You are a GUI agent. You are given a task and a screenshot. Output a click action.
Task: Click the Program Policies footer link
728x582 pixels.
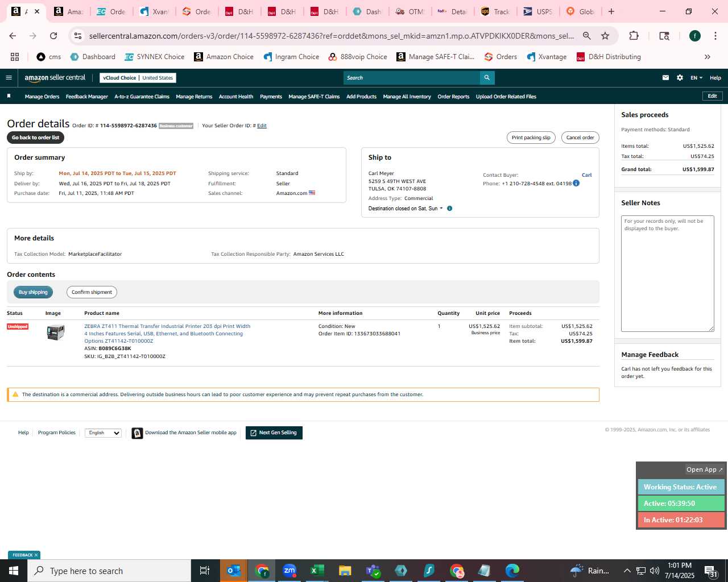(x=57, y=433)
